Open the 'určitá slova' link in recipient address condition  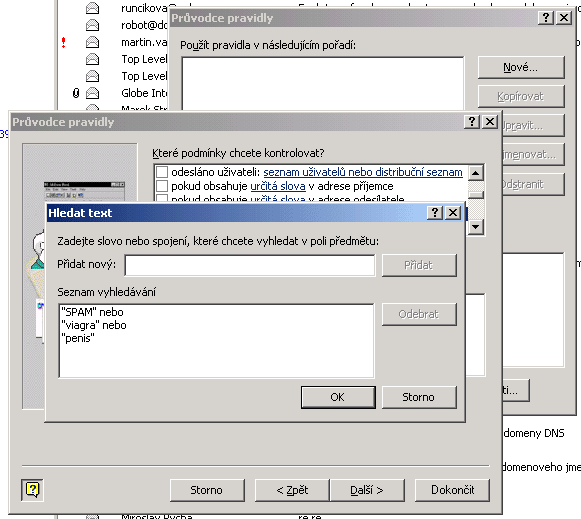[x=278, y=186]
